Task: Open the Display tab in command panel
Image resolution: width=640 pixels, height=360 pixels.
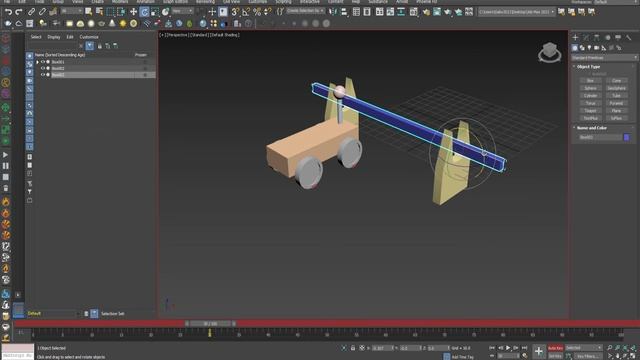Action: click(618, 38)
